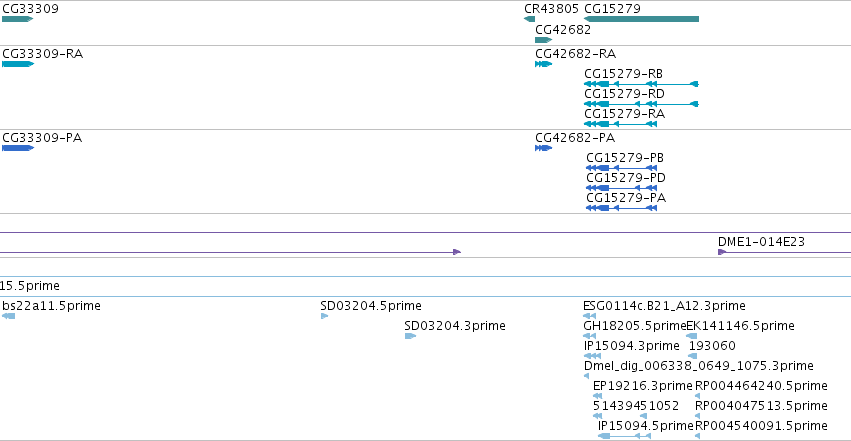Image resolution: width=851 pixels, height=441 pixels.
Task: Click the CG42682-PA protein feature
Action: [543, 148]
